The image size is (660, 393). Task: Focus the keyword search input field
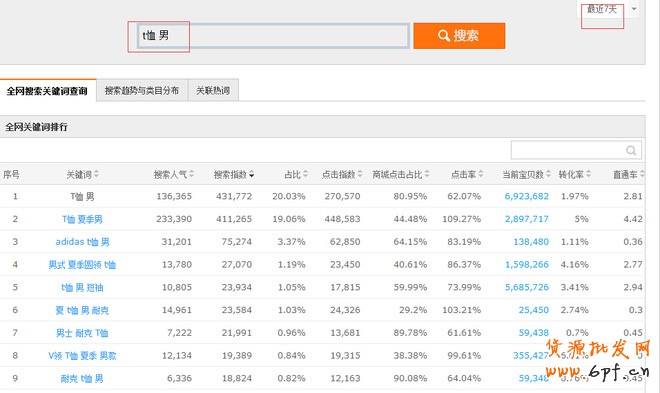pos(273,36)
